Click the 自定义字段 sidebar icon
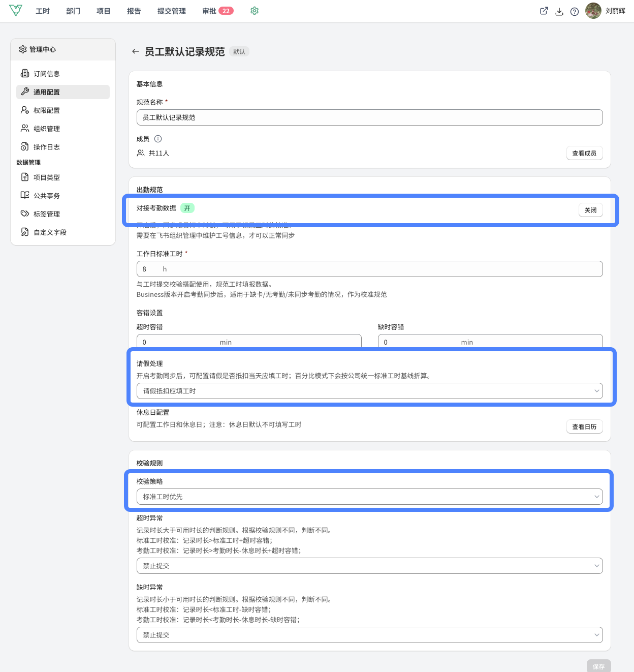Screen dimensions: 634x672 25,232
